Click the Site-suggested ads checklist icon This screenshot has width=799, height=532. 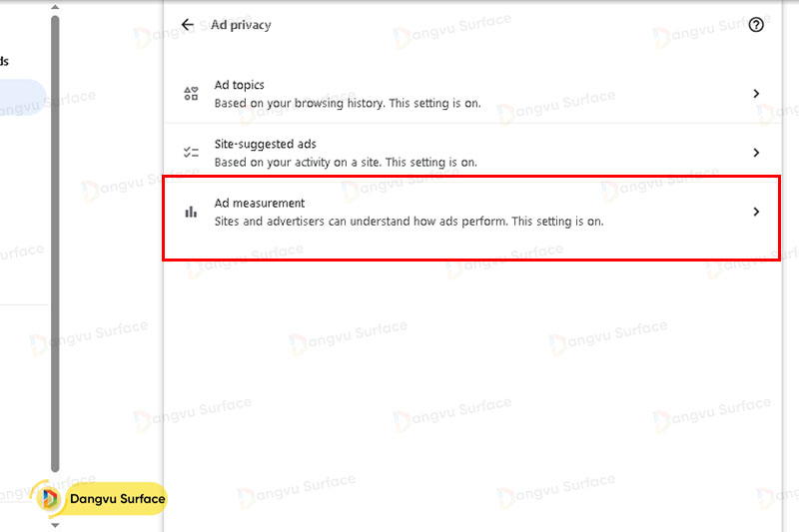191,153
